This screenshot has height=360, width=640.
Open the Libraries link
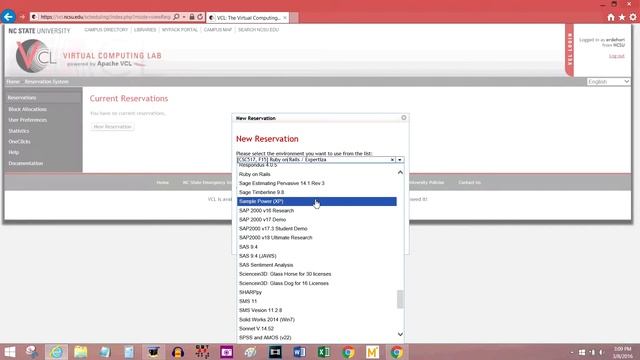click(145, 30)
